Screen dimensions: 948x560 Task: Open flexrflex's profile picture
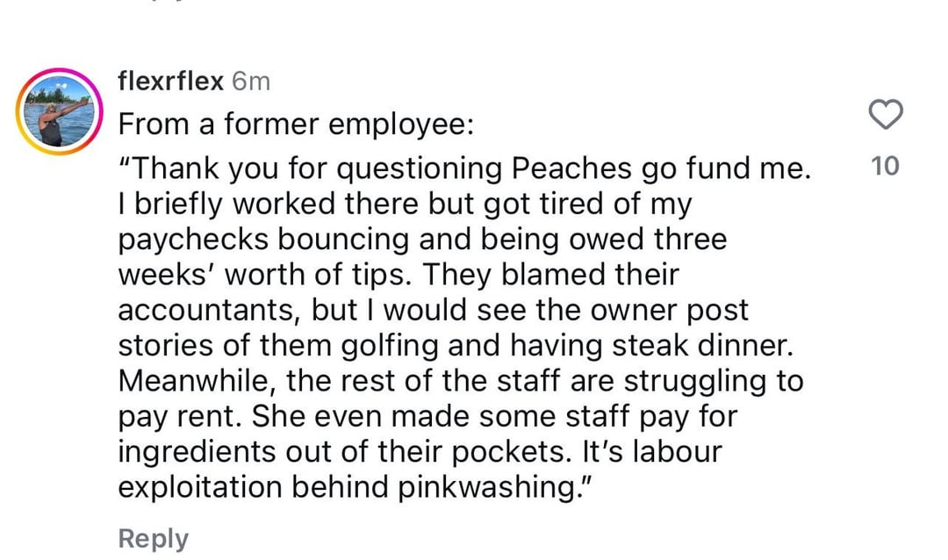60,111
